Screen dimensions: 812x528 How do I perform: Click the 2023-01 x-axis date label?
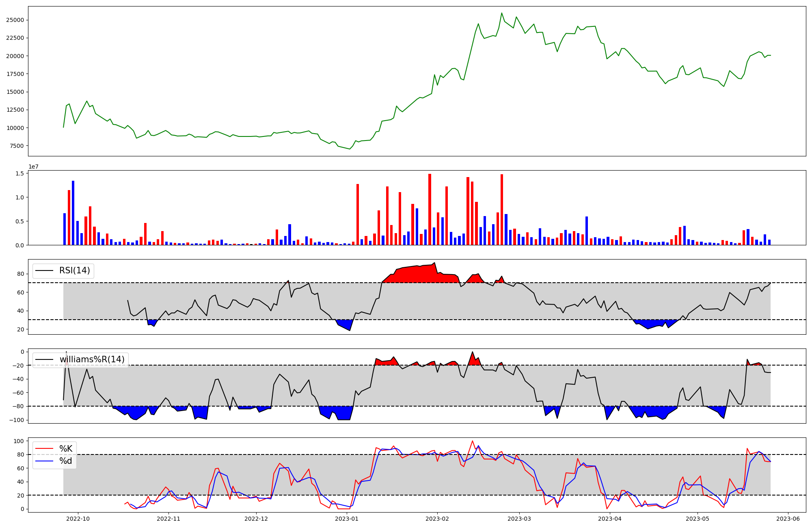tap(347, 519)
